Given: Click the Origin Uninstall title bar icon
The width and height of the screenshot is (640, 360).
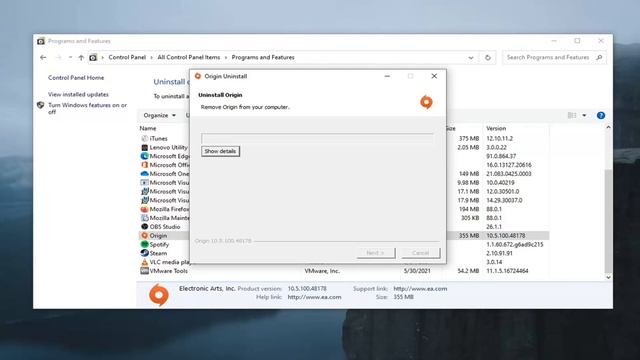Looking at the screenshot, I should [x=198, y=76].
